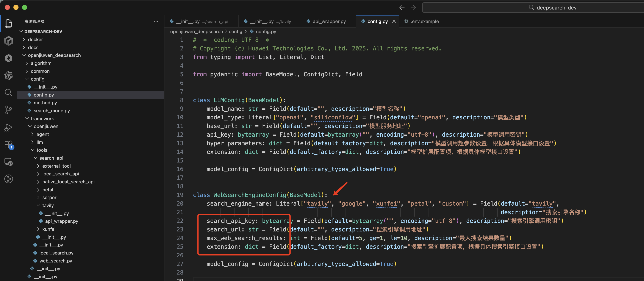Open the Search view magnifier icon
Image resolution: width=644 pixels, height=281 pixels.
click(x=8, y=93)
